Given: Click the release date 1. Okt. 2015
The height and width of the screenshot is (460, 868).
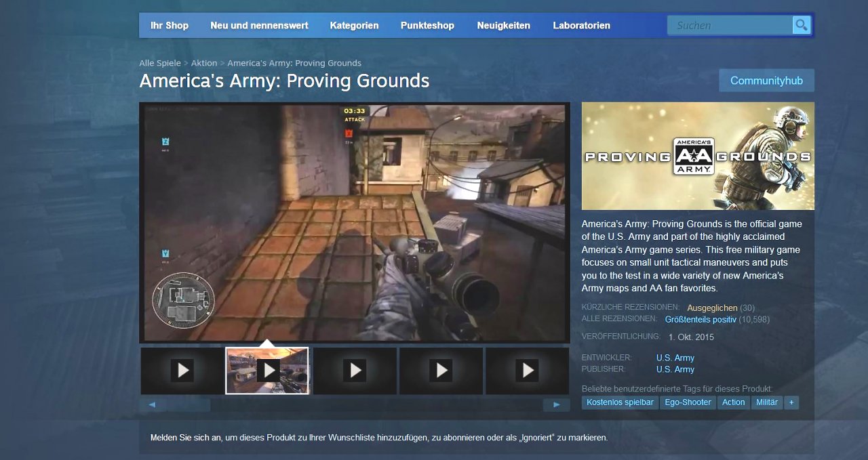Looking at the screenshot, I should tap(691, 337).
